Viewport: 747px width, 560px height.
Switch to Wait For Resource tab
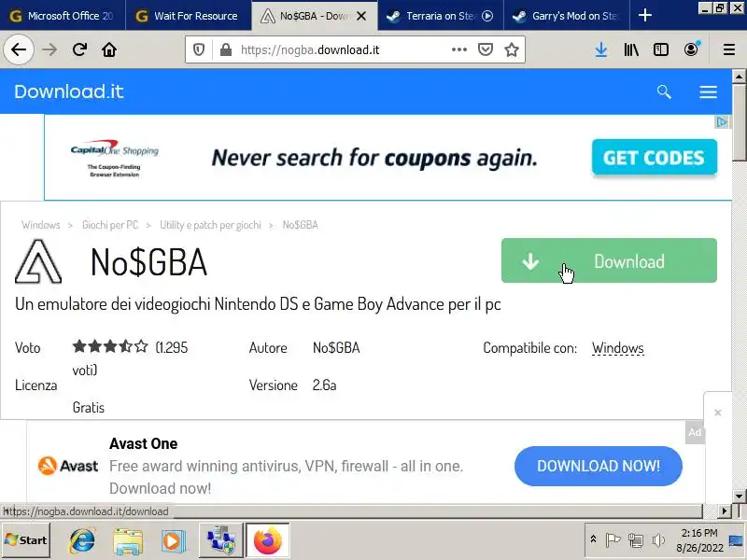click(189, 16)
